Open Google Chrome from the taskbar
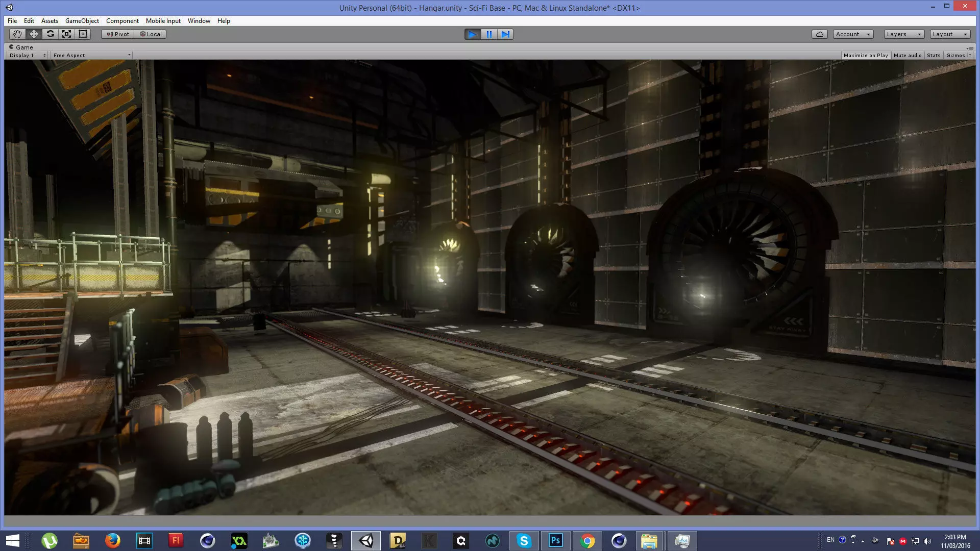Screen dimensions: 980x551 [587, 541]
